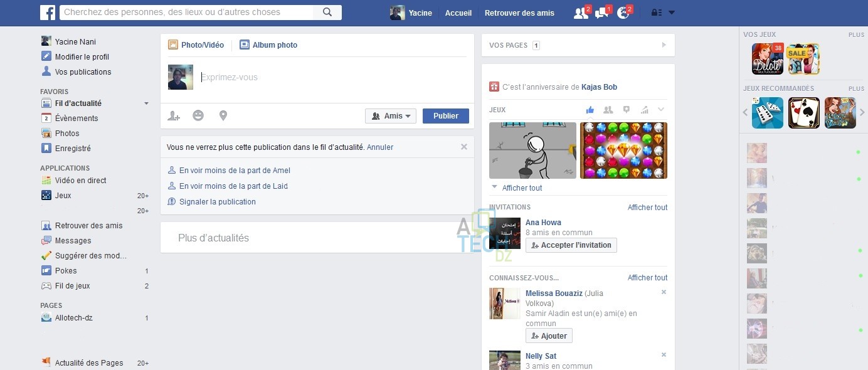Publish the post with the Publier button

tap(445, 115)
